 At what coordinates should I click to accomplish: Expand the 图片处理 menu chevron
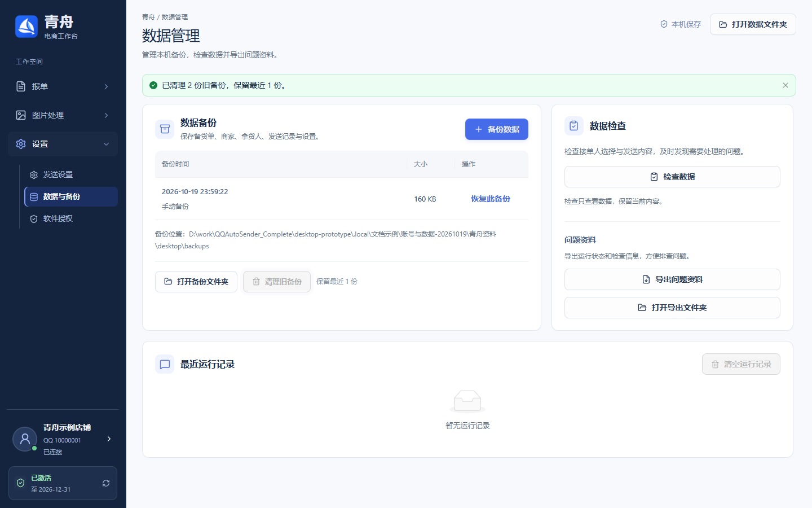coord(106,115)
